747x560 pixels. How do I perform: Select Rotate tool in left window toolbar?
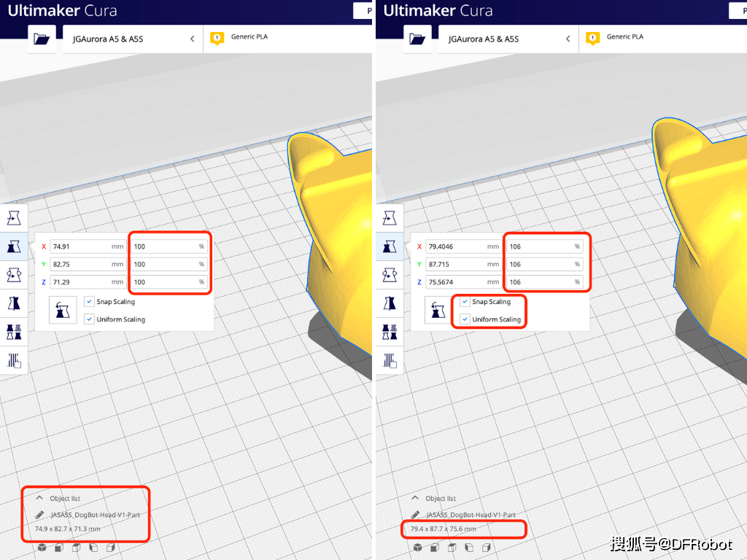14,275
